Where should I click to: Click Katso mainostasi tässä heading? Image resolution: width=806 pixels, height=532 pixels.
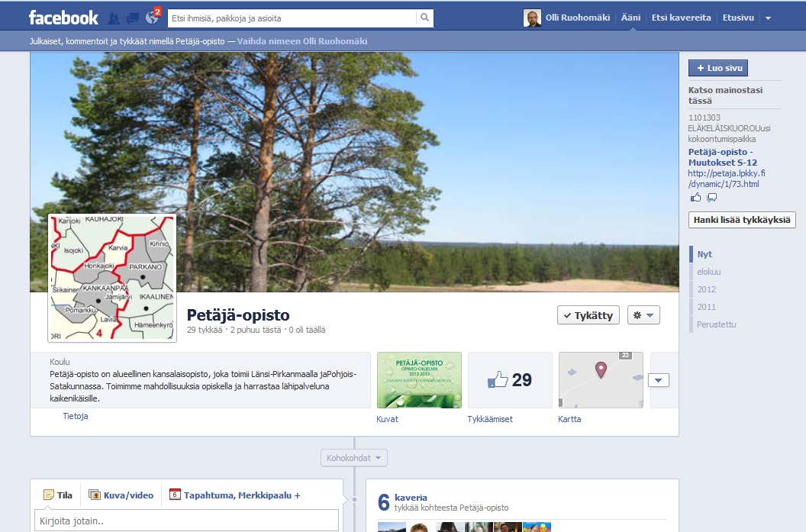pos(725,95)
